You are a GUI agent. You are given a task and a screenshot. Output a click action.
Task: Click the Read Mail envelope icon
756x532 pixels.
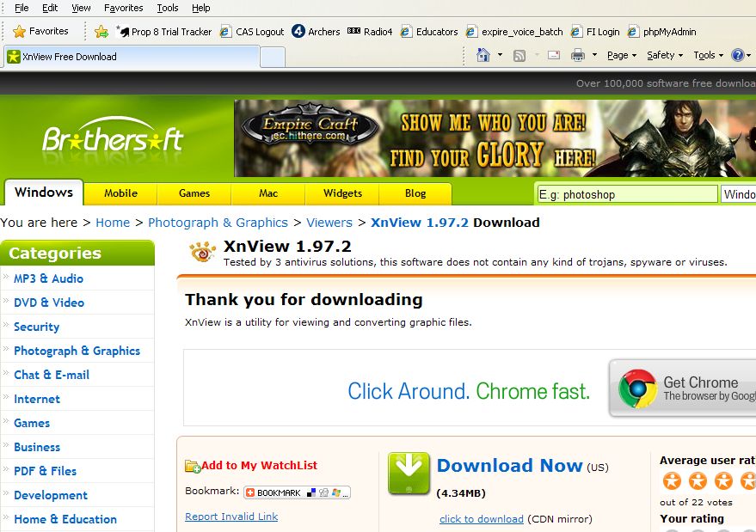pos(554,55)
